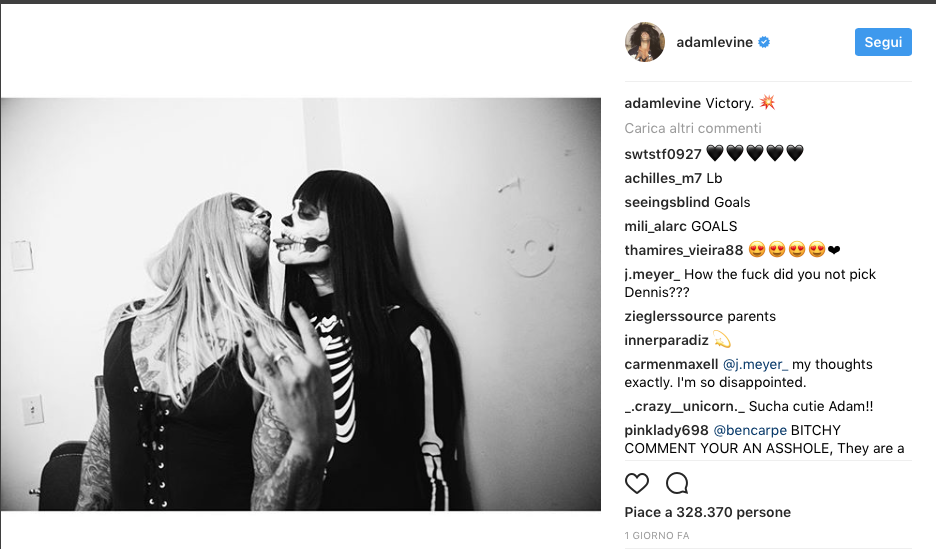Open the post timestamp 1 GIORNO FA
Image resolution: width=936 pixels, height=549 pixels.
coord(657,536)
